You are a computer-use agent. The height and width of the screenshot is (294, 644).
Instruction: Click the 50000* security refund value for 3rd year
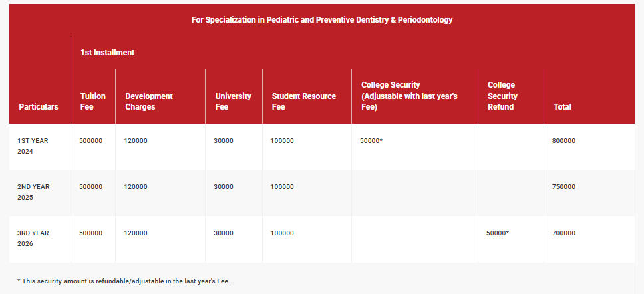tap(498, 233)
